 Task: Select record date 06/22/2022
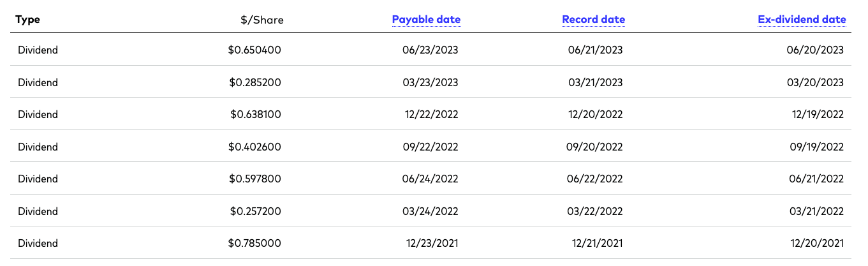[594, 179]
